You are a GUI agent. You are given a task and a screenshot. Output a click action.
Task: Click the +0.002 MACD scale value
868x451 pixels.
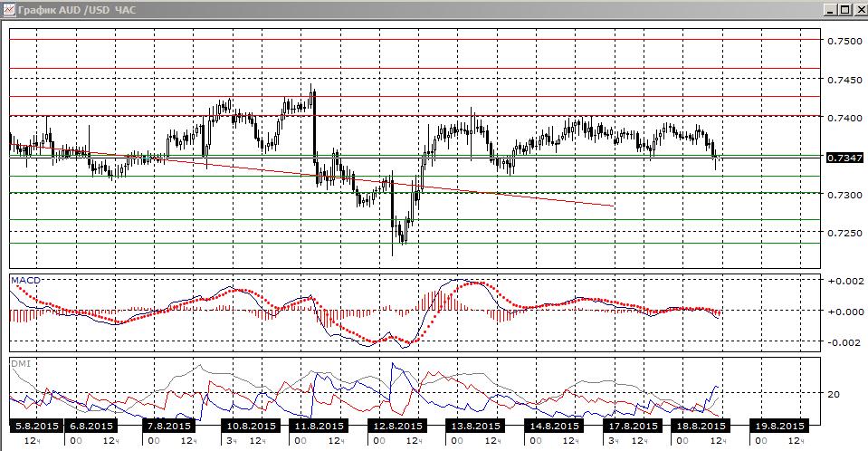click(x=844, y=281)
